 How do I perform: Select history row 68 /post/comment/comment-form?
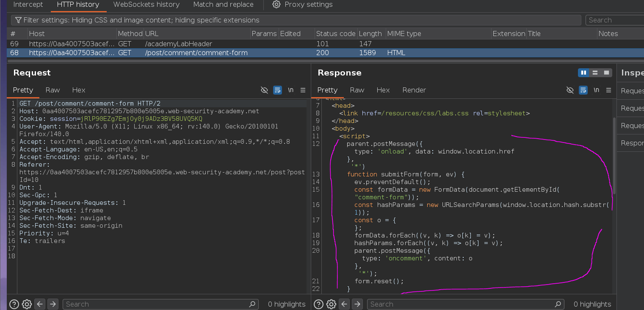pos(325,53)
